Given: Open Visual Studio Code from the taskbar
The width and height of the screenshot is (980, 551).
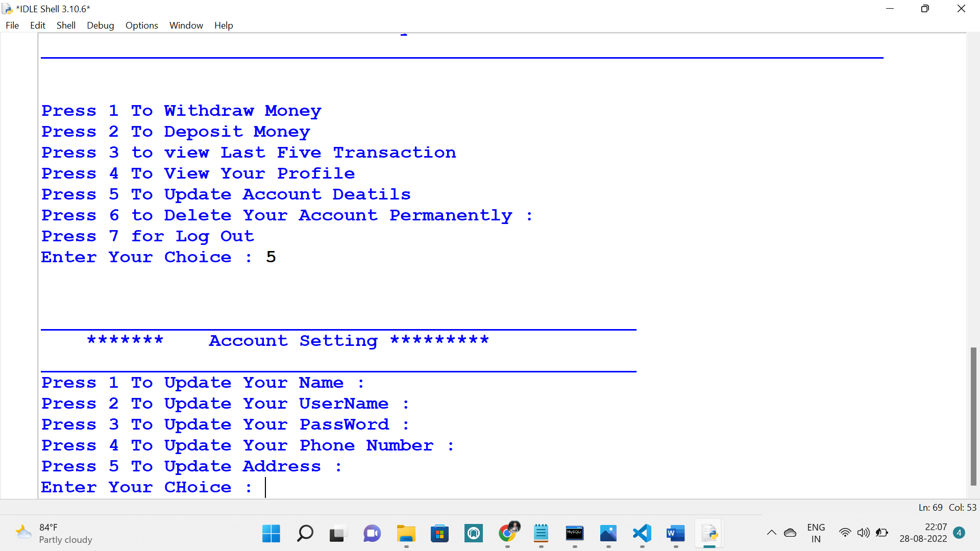Looking at the screenshot, I should [x=642, y=534].
